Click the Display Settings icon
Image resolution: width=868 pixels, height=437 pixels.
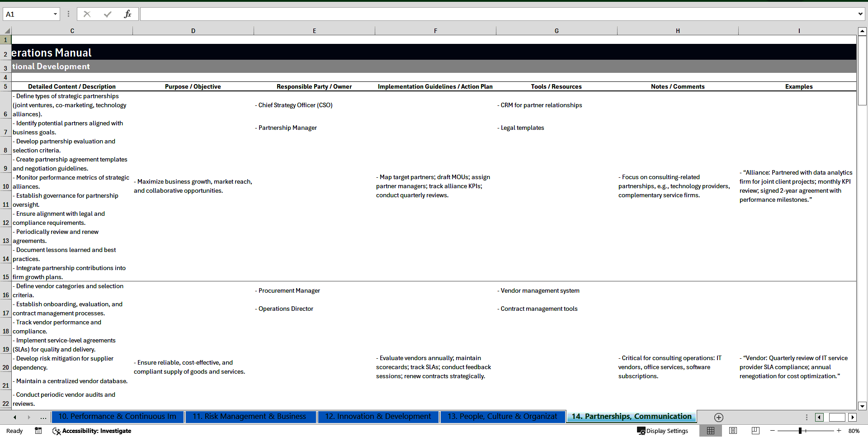point(642,431)
